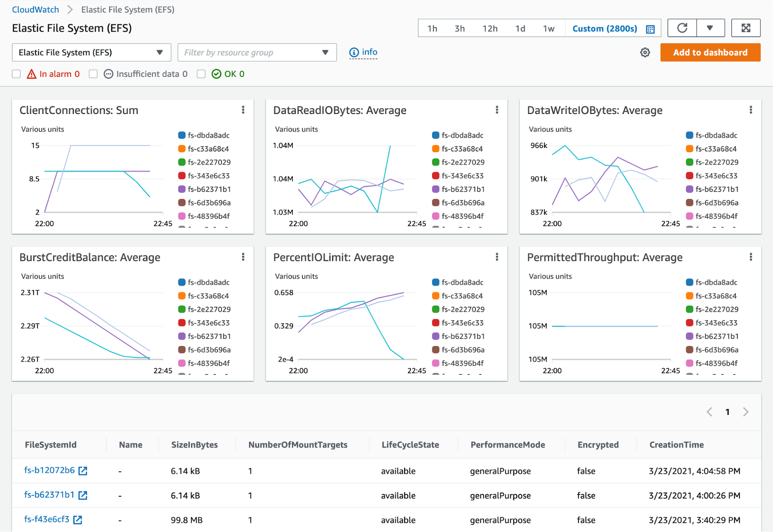This screenshot has width=773, height=532.
Task: Click the fs-dbda8adc color swatch in the legend
Action: [181, 135]
